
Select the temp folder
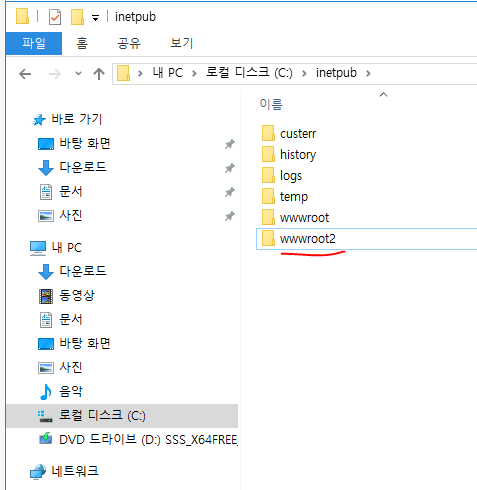pos(294,197)
